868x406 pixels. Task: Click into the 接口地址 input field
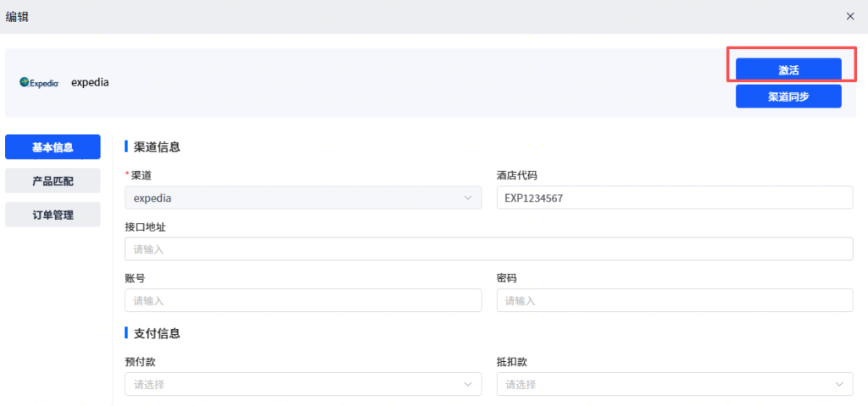coord(488,249)
